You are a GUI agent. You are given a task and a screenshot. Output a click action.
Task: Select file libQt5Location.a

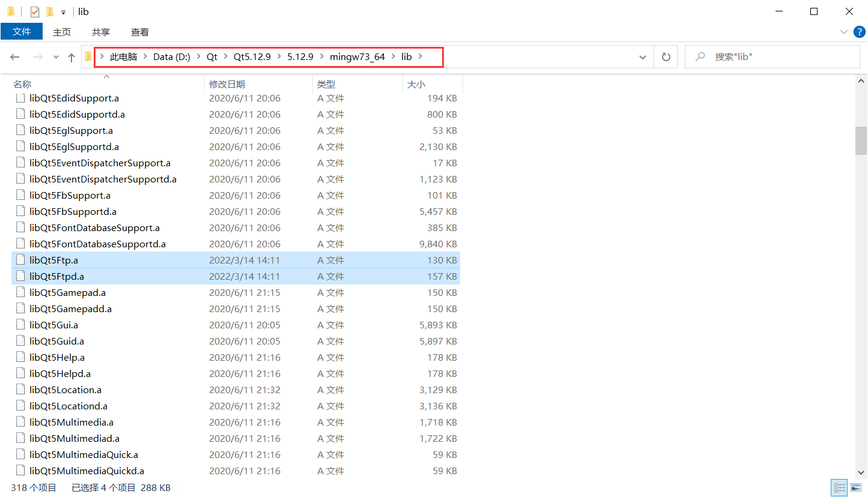pyautogui.click(x=235, y=390)
